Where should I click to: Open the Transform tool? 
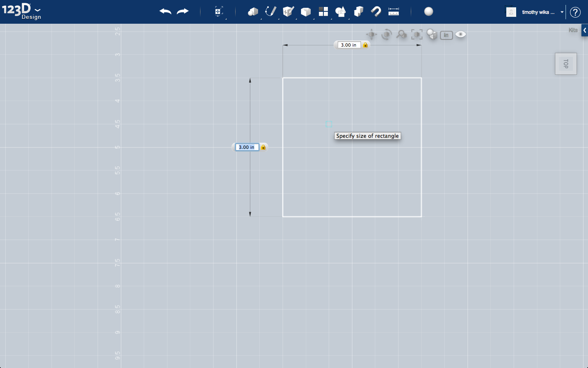click(x=219, y=11)
